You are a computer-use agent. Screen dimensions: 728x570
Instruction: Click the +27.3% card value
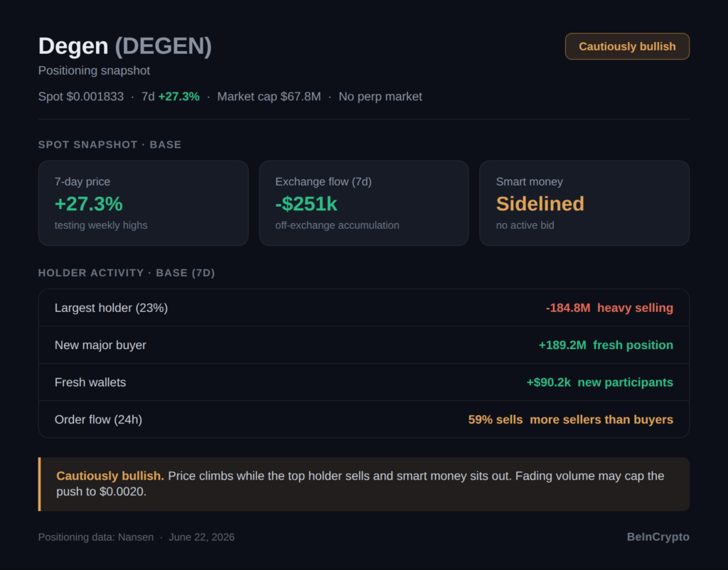point(89,204)
